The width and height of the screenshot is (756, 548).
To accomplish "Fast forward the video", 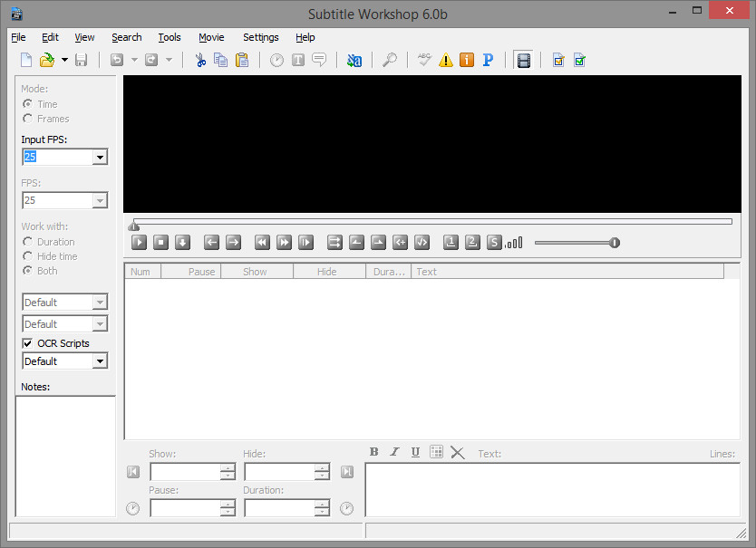I will pyautogui.click(x=284, y=243).
